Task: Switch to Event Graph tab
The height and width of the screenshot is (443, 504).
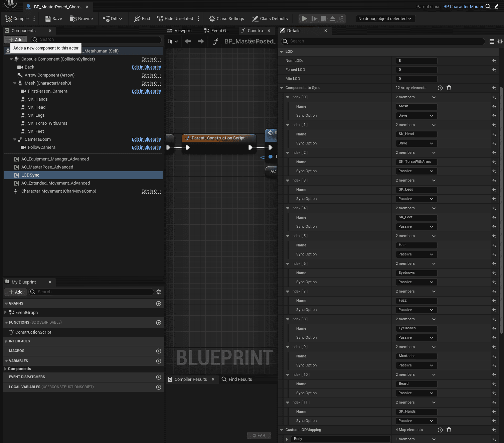Action: coord(217,30)
